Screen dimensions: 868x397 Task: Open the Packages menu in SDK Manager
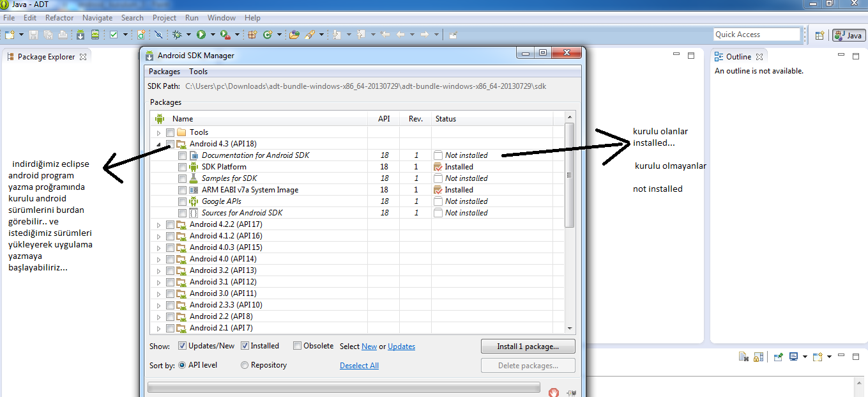click(164, 72)
